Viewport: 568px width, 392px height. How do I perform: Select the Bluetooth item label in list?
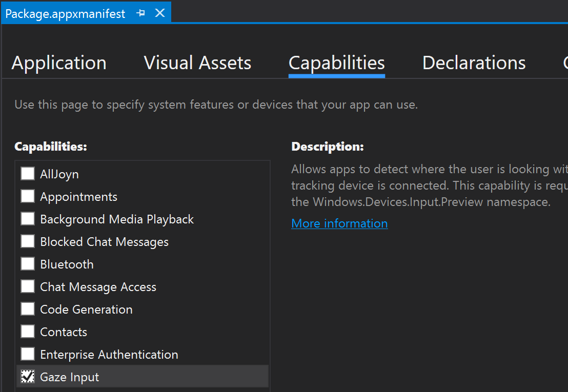coord(67,264)
